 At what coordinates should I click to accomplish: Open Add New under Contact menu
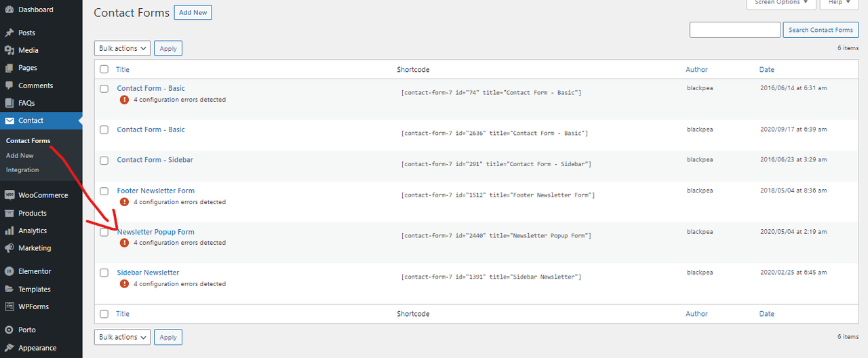tap(20, 155)
